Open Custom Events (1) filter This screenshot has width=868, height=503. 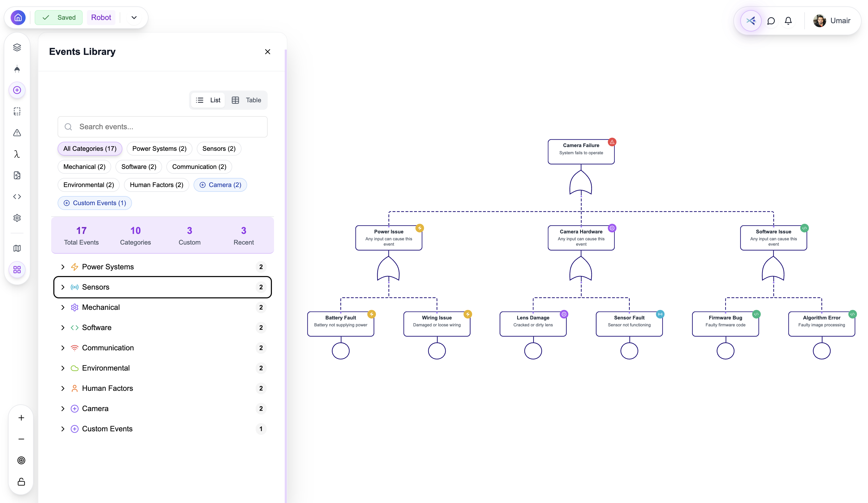coord(94,203)
